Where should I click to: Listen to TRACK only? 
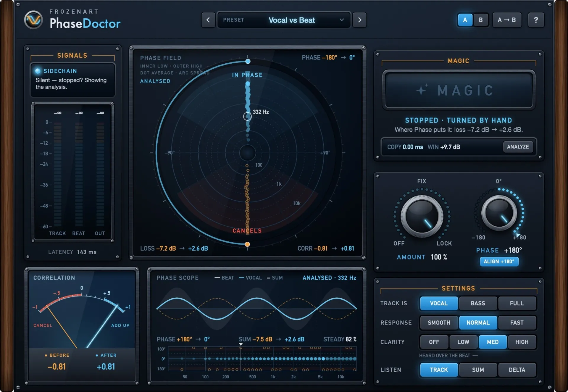click(x=439, y=370)
